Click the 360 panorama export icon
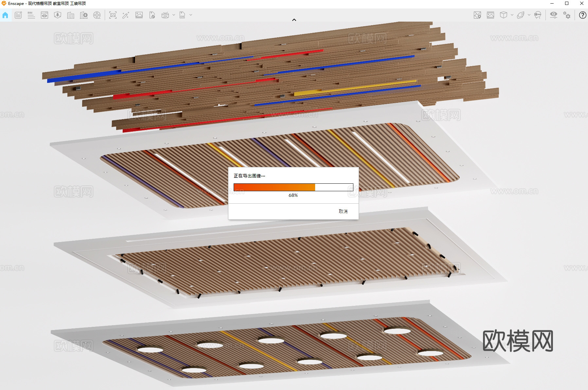This screenshot has height=390, width=588. [165, 15]
